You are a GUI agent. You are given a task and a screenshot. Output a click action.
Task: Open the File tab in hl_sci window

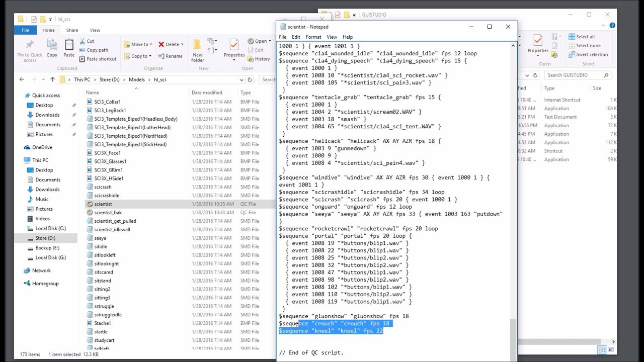[x=25, y=30]
